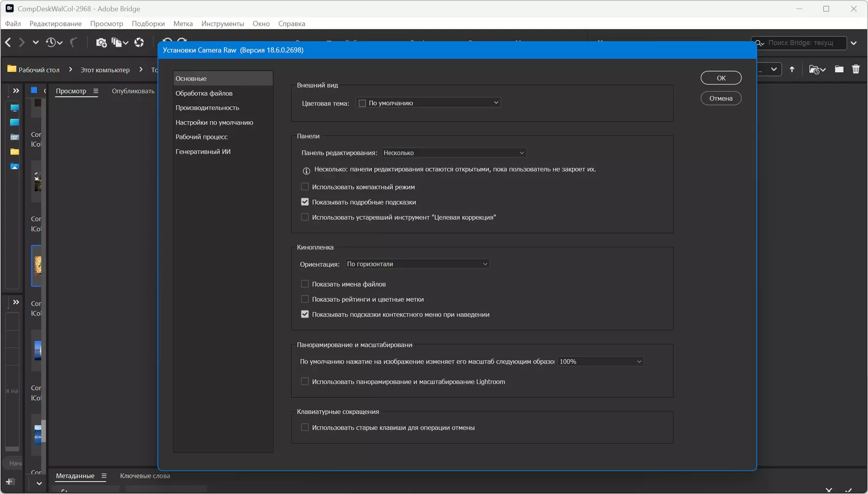
Task: Open the Инструменты menu
Action: pyautogui.click(x=223, y=23)
